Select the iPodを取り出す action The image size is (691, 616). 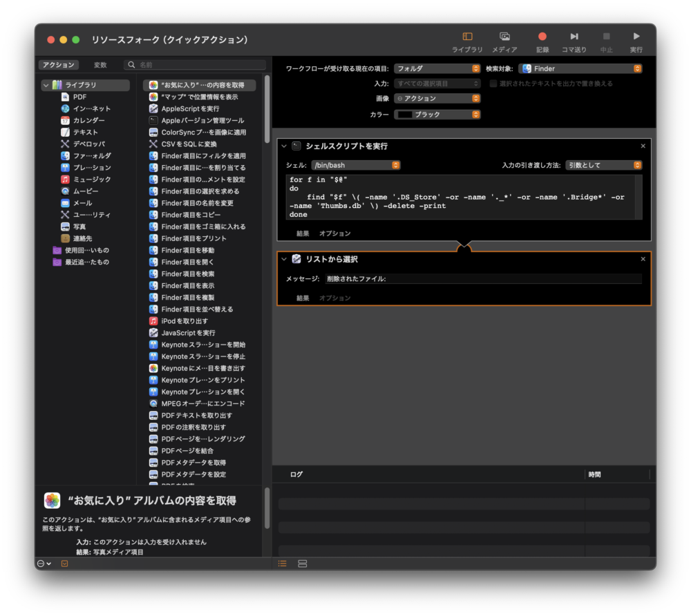click(x=184, y=321)
